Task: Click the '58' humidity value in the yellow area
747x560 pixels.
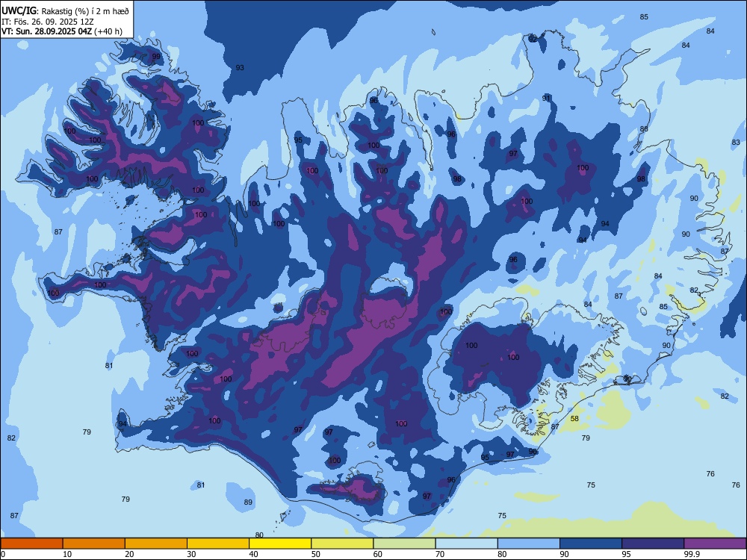Action: (574, 419)
